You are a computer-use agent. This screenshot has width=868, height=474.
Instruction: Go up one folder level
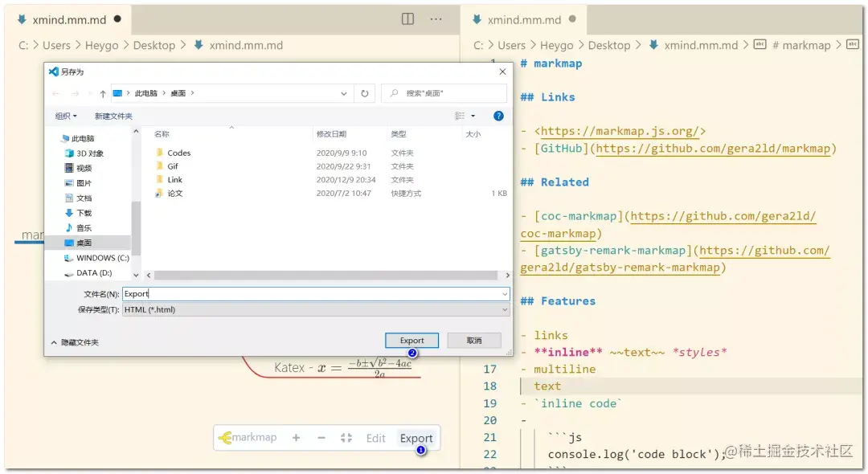click(x=102, y=93)
